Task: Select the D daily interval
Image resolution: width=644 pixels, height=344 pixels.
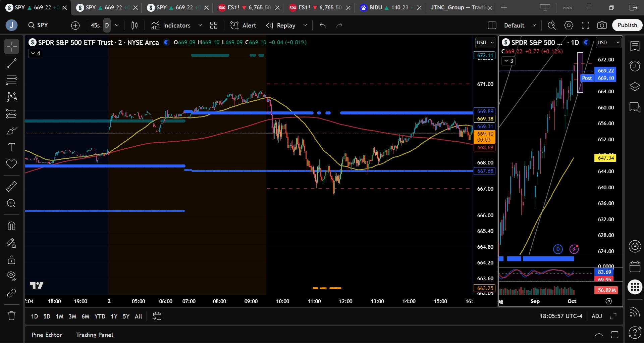Action: pyautogui.click(x=107, y=25)
